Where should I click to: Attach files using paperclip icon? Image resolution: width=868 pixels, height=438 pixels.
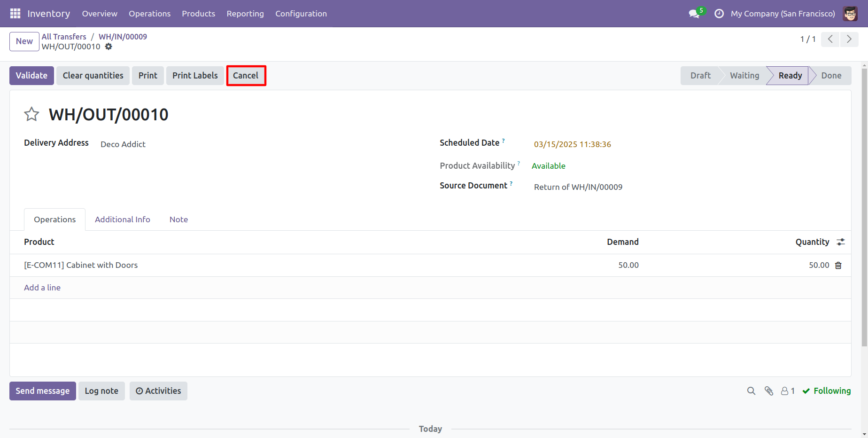769,391
